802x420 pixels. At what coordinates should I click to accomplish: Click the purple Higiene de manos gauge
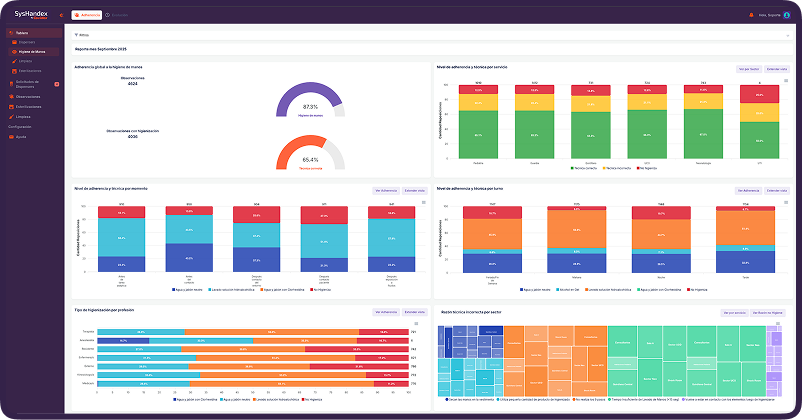click(310, 100)
